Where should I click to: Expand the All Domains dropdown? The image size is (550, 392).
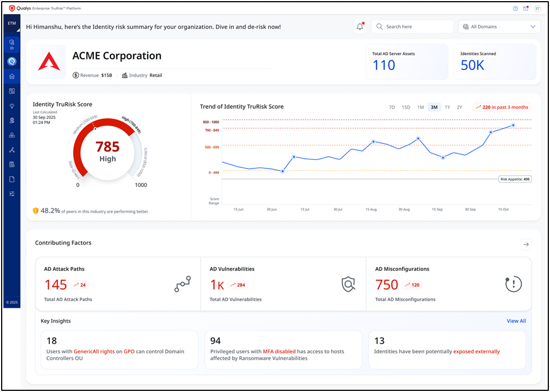tap(499, 27)
